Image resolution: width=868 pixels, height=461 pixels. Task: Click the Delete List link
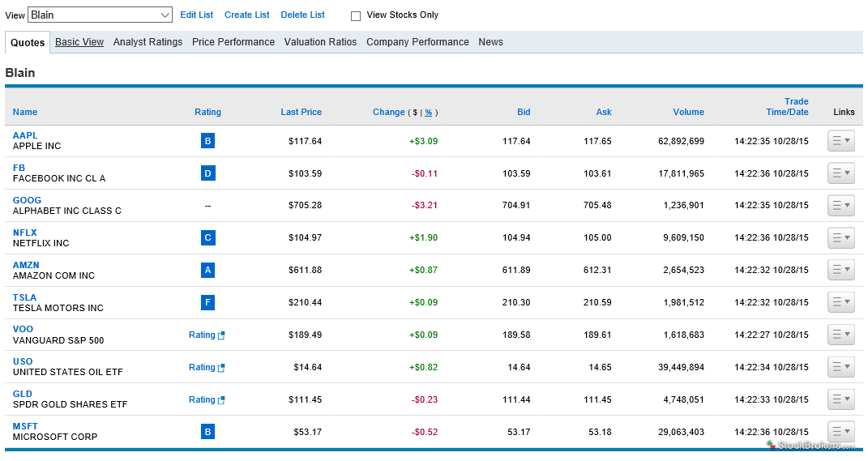(303, 15)
